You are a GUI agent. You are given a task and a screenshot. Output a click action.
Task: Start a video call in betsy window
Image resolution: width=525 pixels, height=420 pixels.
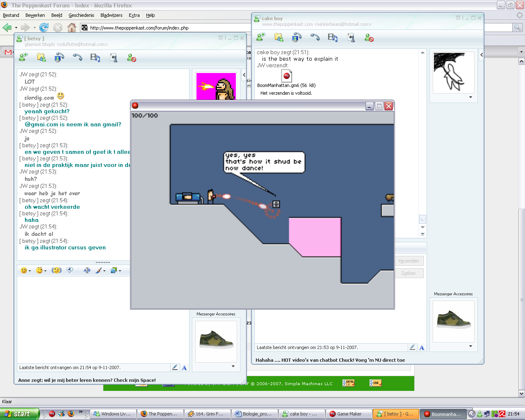59,58
